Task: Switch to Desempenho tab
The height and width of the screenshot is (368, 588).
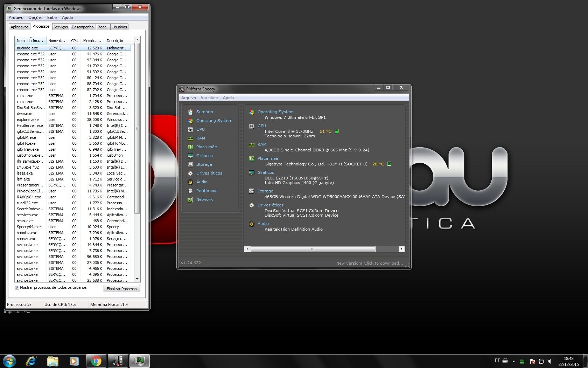Action: [83, 27]
